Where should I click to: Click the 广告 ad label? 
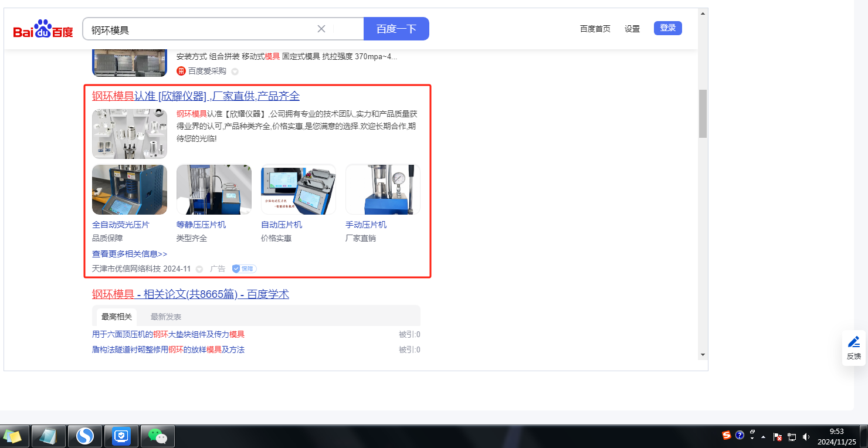218,269
